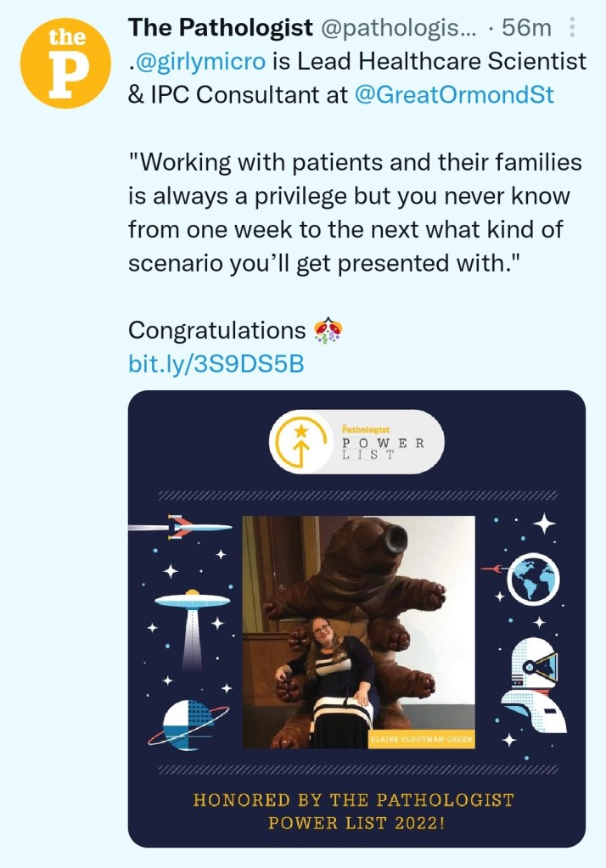
Task: Follow the bit.ly/3S9DS5B link
Action: click(x=216, y=363)
